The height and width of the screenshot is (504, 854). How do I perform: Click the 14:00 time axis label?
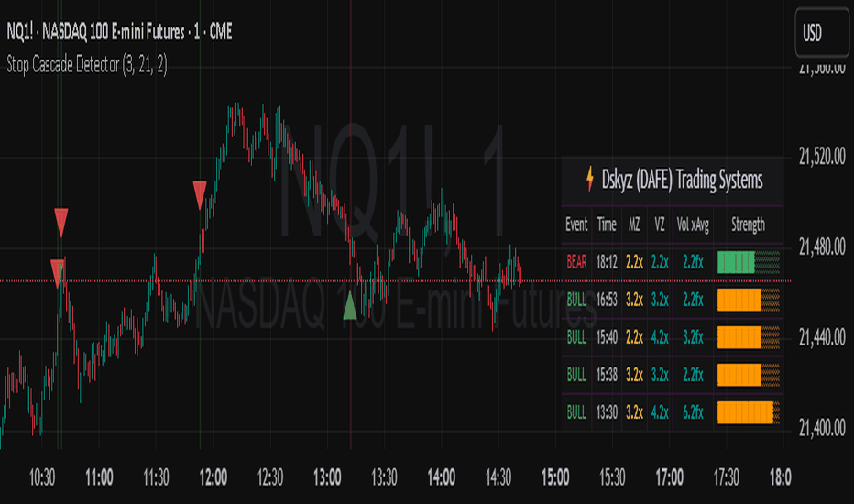441,477
